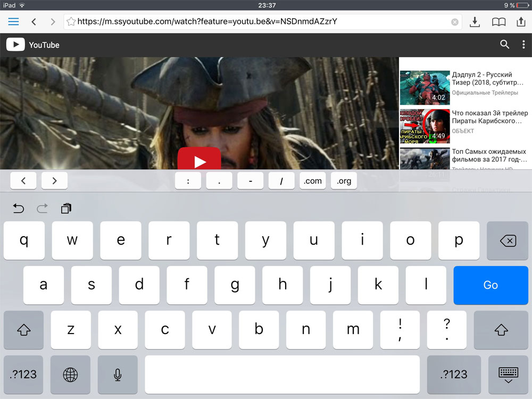Tap keyboard accessory left cursor arrow
This screenshot has width=532, height=399.
coord(23,181)
